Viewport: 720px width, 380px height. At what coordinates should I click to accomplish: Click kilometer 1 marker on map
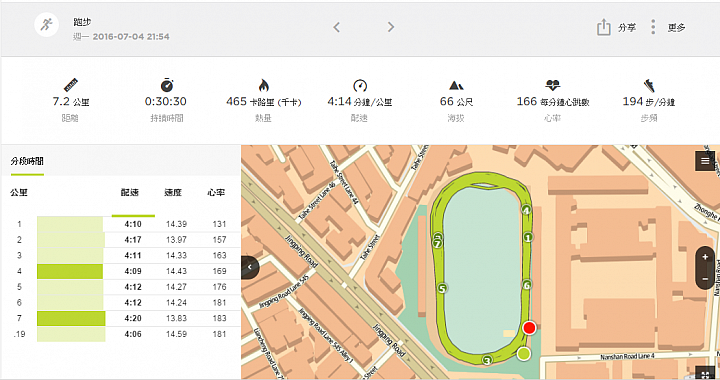pos(528,237)
